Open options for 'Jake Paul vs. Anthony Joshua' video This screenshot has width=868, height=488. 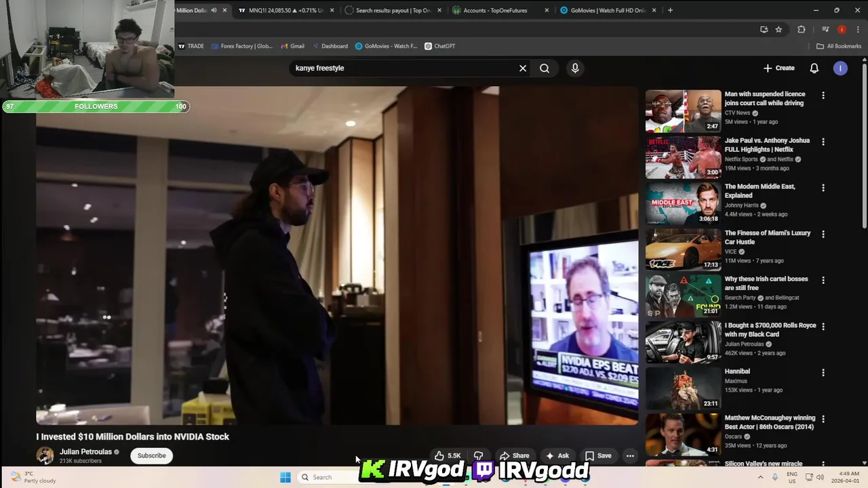[x=823, y=142]
